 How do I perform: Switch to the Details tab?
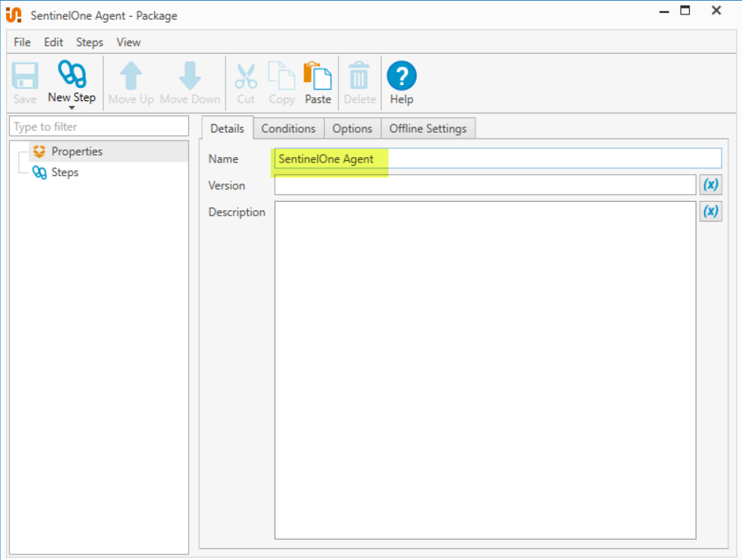pyautogui.click(x=227, y=128)
